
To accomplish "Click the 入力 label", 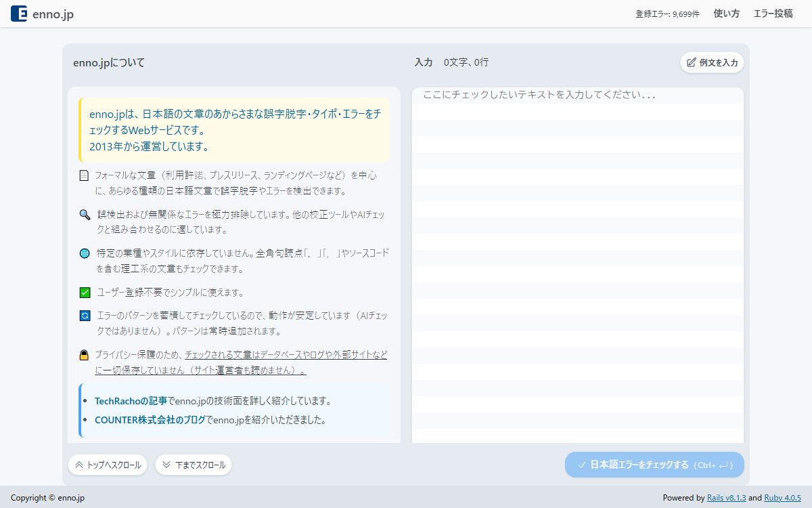I will (424, 62).
